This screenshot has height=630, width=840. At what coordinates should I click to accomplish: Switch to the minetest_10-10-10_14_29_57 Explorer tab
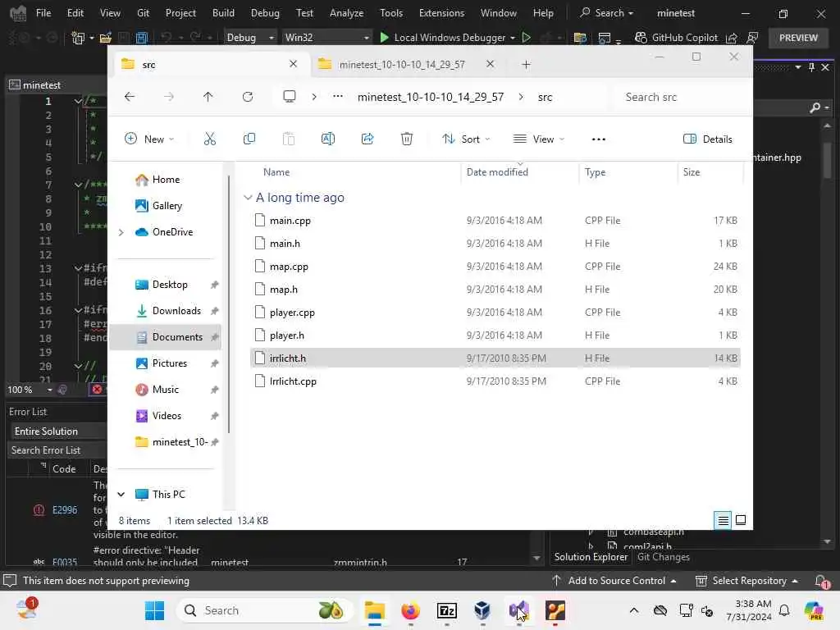tap(402, 65)
